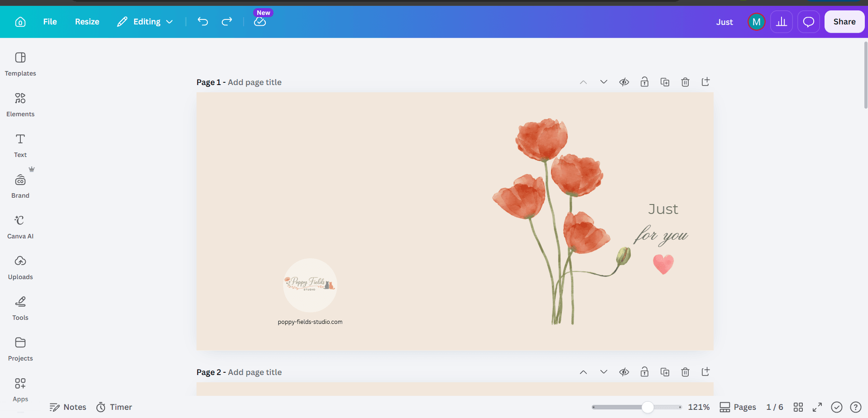Open the Uploads sidebar tab
The height and width of the screenshot is (418, 868).
pyautogui.click(x=20, y=268)
